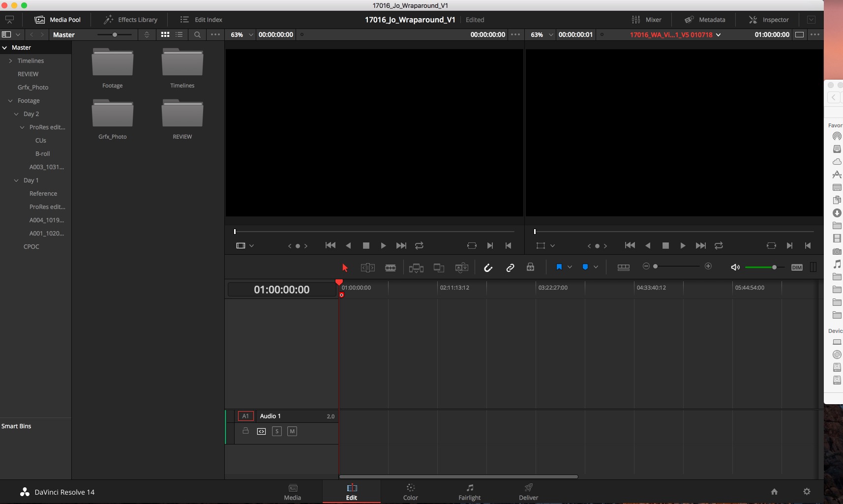
Task: Click the timeline timecode field 01:00:00:00
Action: tap(282, 290)
